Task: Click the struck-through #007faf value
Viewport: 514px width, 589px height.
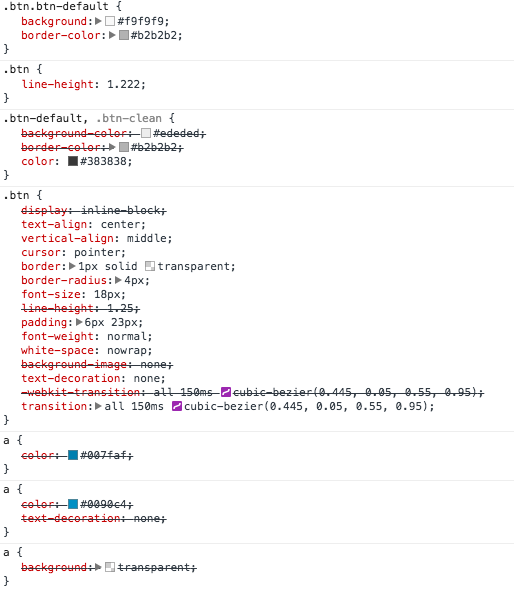Action: tap(103, 456)
